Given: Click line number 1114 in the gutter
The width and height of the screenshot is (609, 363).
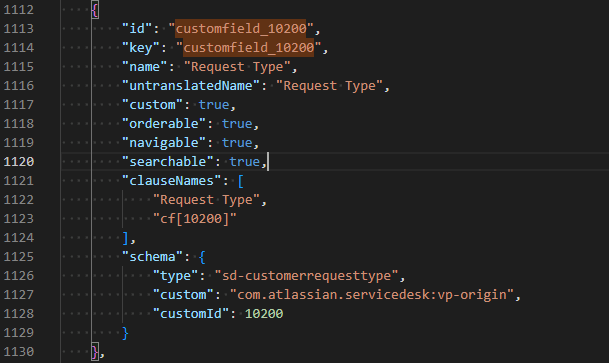Looking at the screenshot, I should [x=19, y=47].
